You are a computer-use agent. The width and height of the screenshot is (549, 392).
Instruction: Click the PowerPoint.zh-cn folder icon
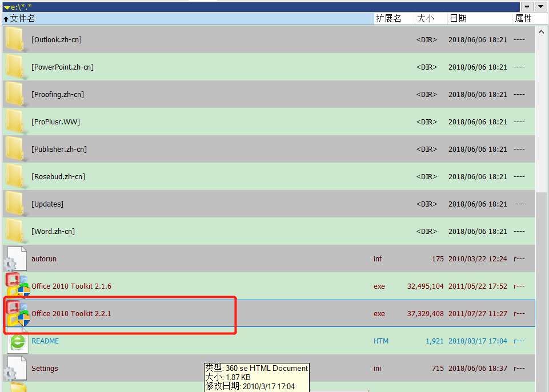(15, 66)
